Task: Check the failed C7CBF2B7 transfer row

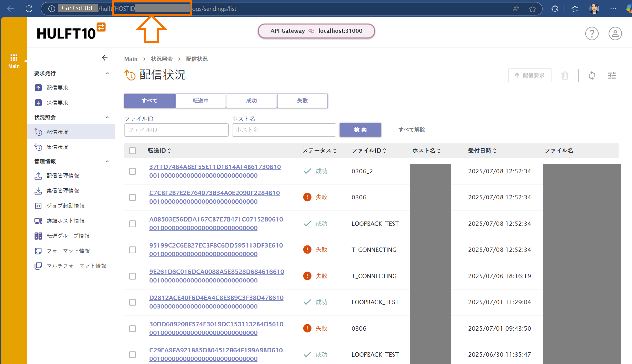Action: (x=133, y=197)
